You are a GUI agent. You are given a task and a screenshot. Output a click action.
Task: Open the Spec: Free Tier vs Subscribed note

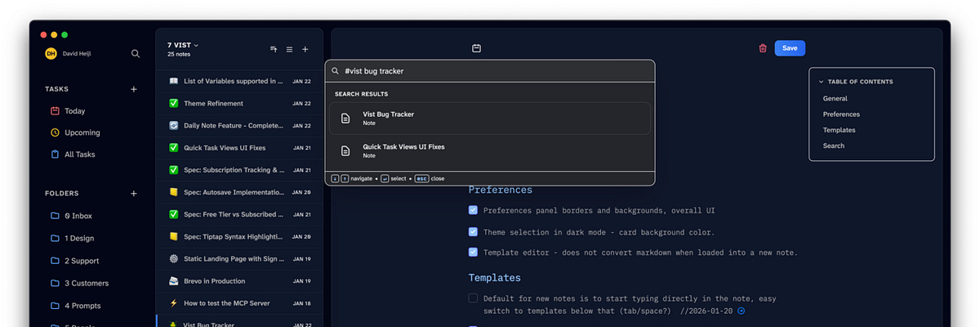pos(239,214)
